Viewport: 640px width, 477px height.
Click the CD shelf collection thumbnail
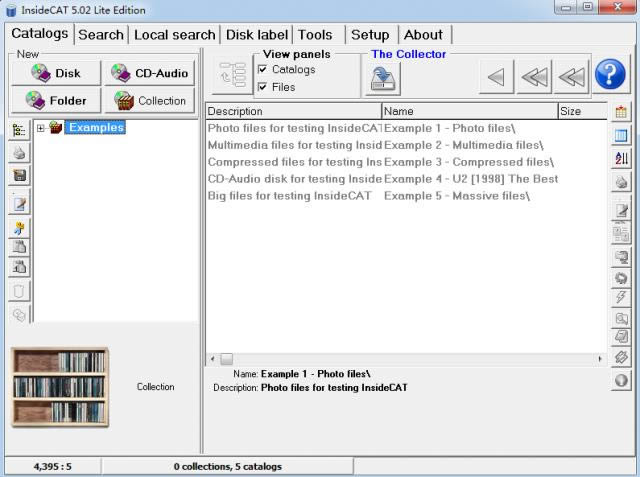(x=60, y=387)
